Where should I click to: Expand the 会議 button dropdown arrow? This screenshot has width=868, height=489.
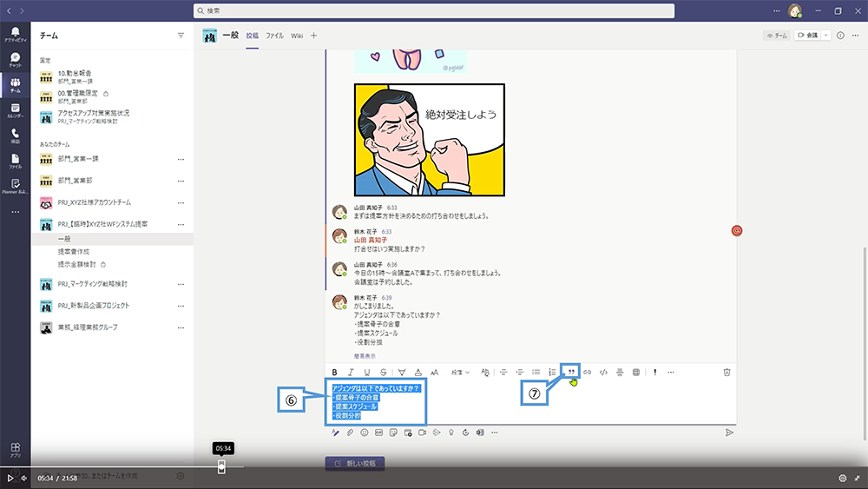point(826,36)
